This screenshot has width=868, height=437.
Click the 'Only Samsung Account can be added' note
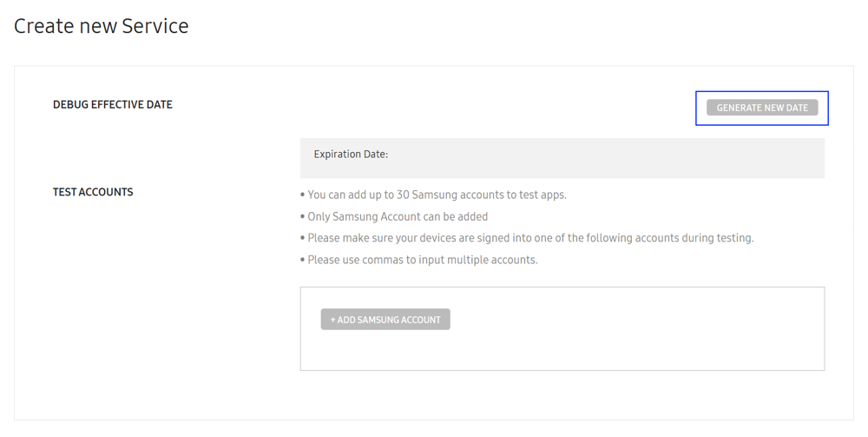click(x=398, y=216)
